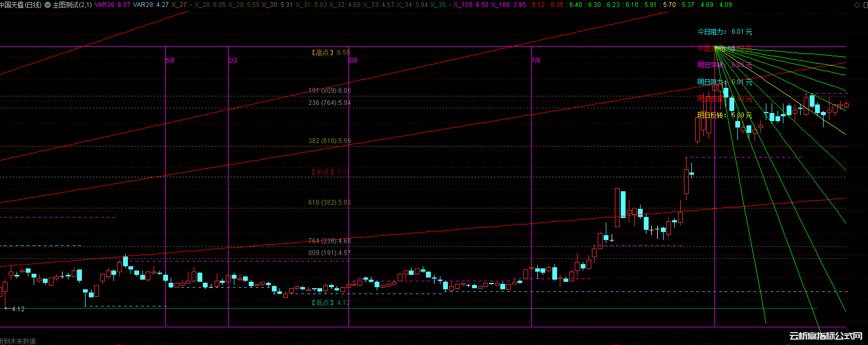Click the 中国天楹(日线) stock title
This screenshot has height=345, width=868.
coord(21,5)
